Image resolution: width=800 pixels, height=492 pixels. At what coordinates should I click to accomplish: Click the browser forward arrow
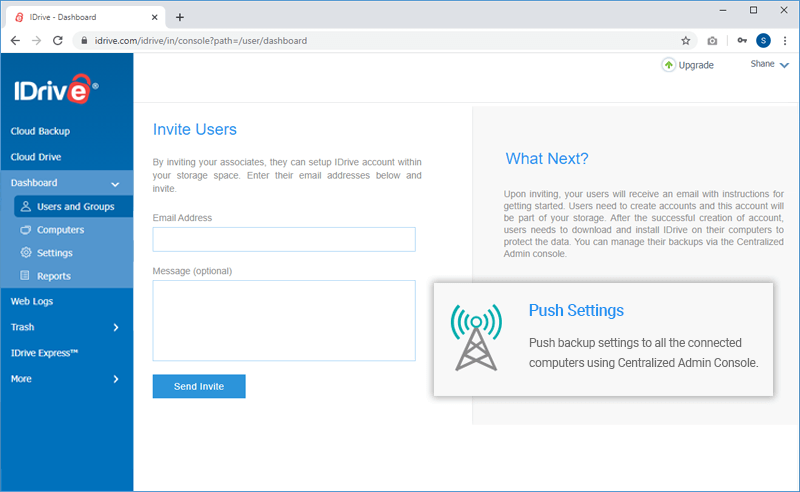(x=36, y=41)
